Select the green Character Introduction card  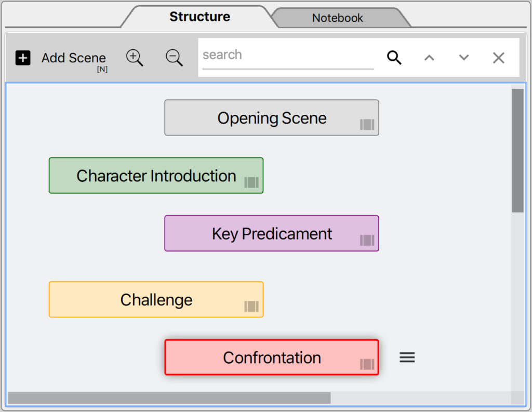156,176
